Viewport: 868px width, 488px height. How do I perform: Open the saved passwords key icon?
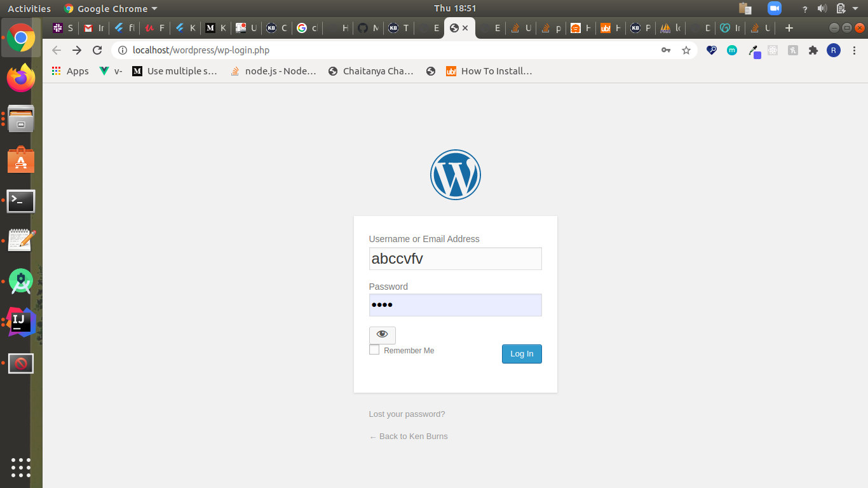click(666, 50)
